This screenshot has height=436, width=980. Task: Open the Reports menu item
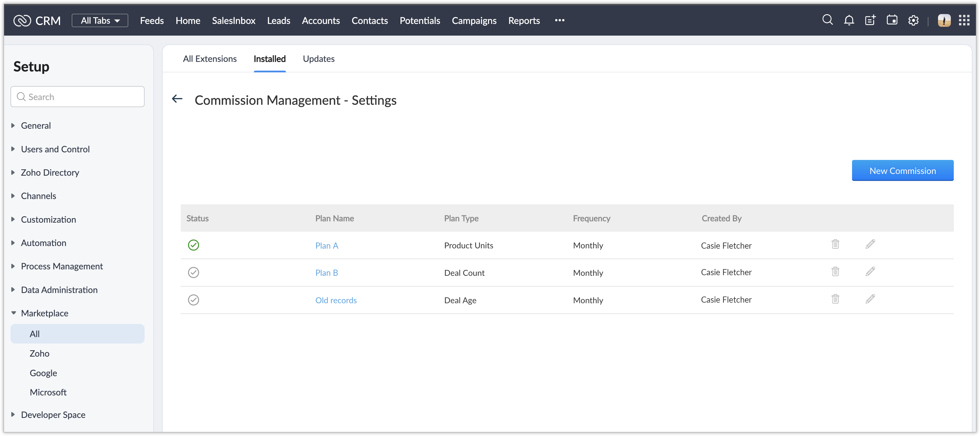(524, 20)
